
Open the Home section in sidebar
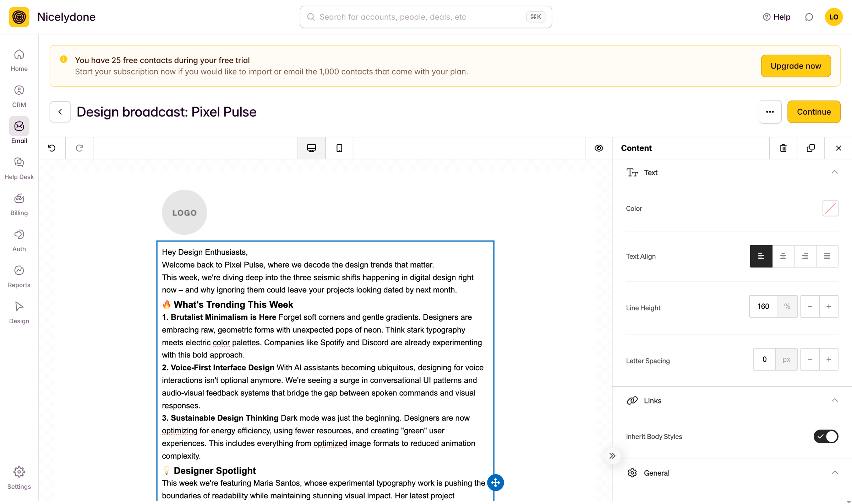click(19, 61)
